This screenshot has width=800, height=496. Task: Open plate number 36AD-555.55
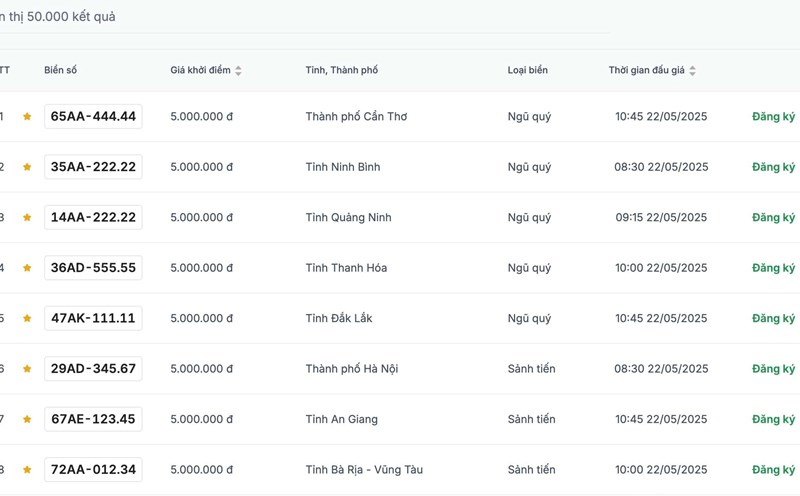coord(93,268)
